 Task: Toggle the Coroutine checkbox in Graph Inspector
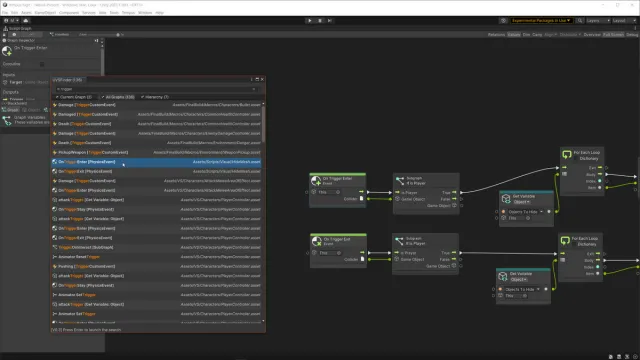[x=42, y=64]
